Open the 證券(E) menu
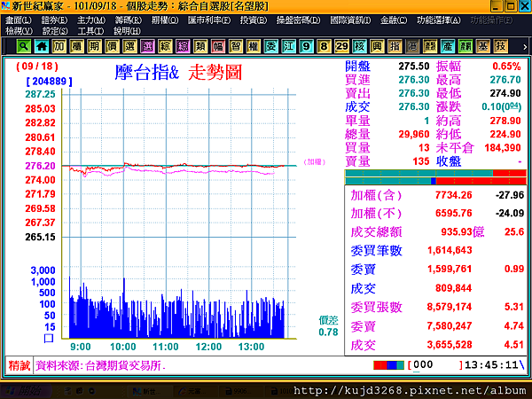The image size is (532, 399). [55, 20]
